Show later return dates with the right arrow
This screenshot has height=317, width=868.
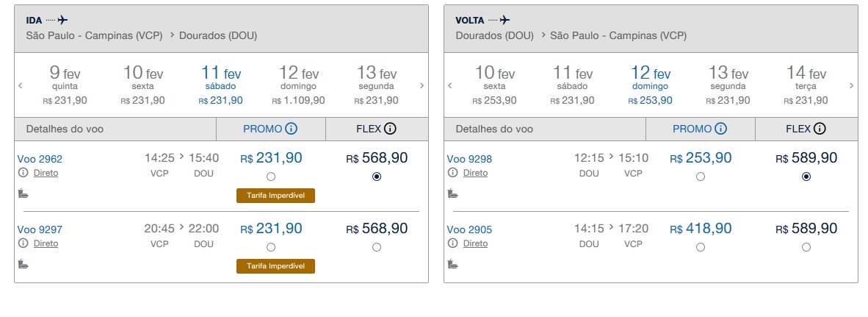pos(851,85)
